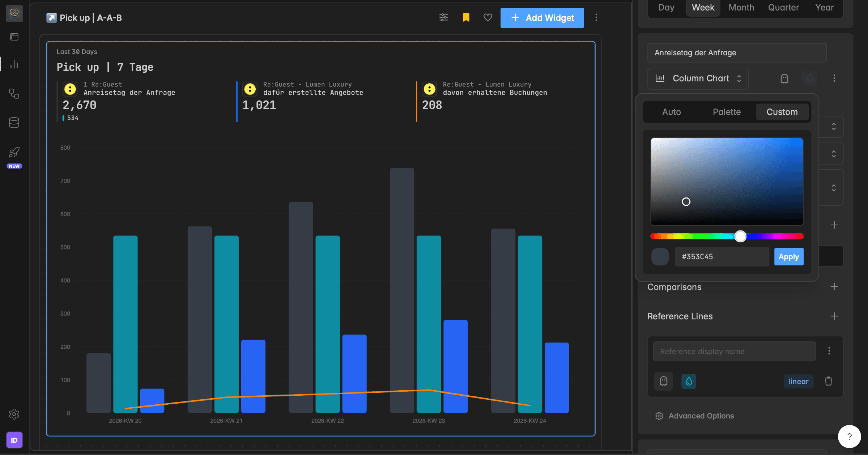Click the Reference display name field

[735, 351]
